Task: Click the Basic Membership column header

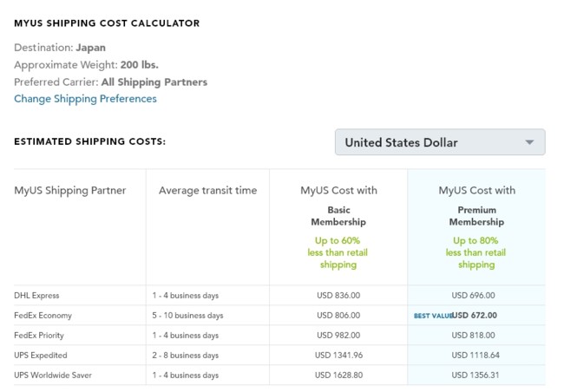Action: point(338,216)
